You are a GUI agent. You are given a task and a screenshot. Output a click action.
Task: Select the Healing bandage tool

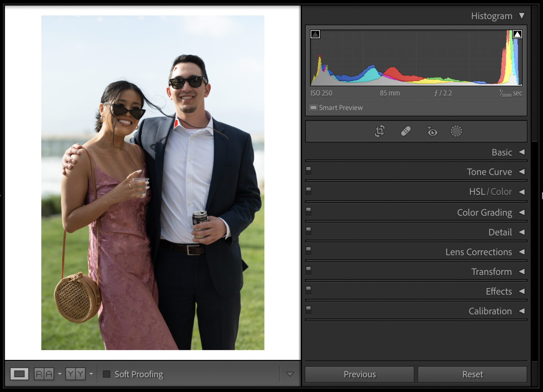pos(406,131)
